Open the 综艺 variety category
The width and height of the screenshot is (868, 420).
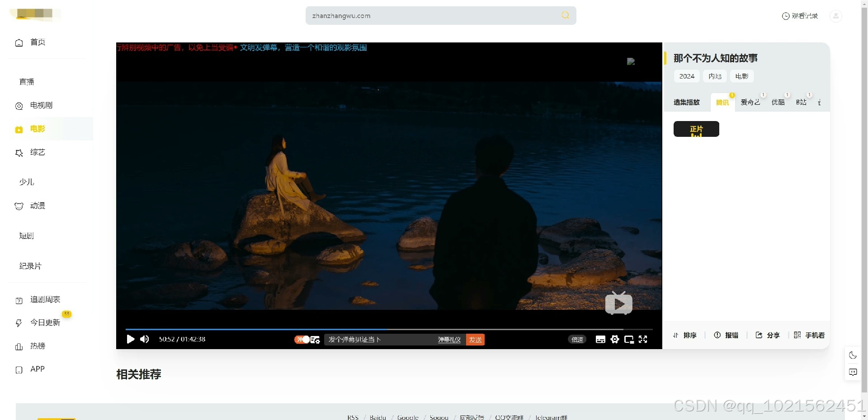click(38, 152)
